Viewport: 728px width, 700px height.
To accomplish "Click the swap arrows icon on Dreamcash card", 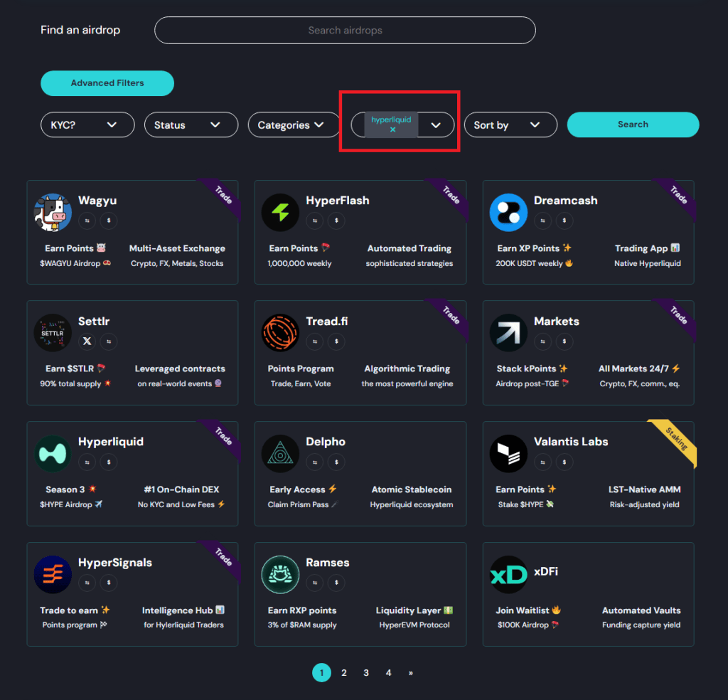I will [x=542, y=221].
